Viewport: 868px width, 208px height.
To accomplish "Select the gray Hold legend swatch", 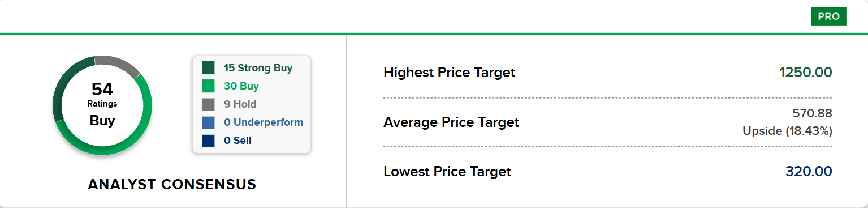I will [208, 104].
